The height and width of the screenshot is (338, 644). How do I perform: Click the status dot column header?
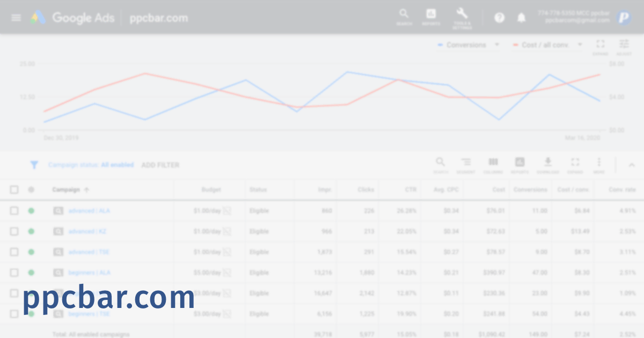click(x=31, y=189)
